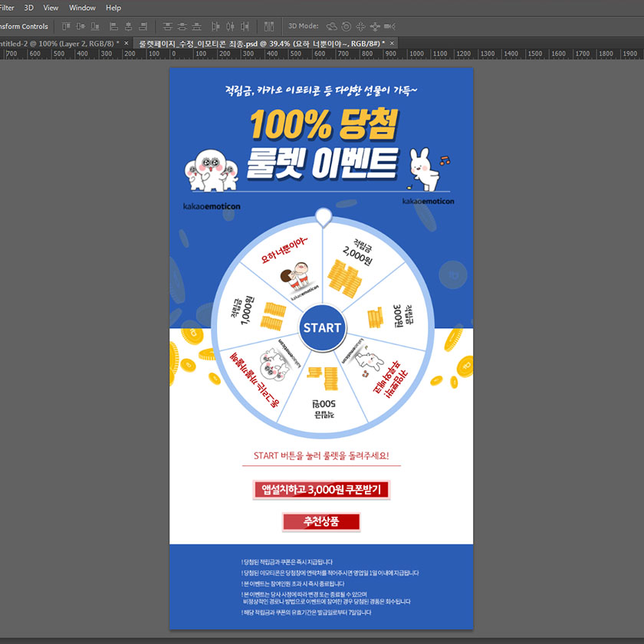The image size is (644, 644).
Task: Open the Window menu
Action: click(x=82, y=8)
